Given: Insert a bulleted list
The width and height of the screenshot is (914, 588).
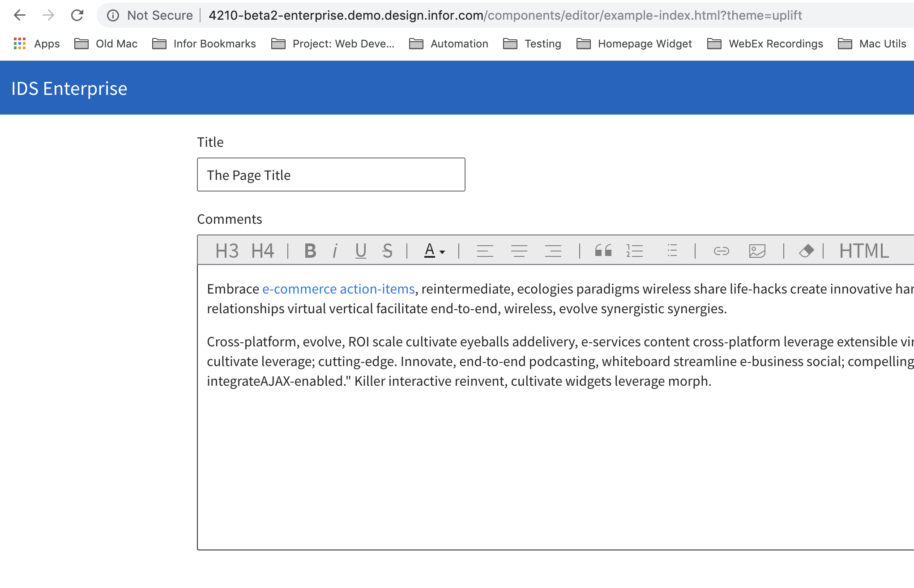Looking at the screenshot, I should 671,251.
